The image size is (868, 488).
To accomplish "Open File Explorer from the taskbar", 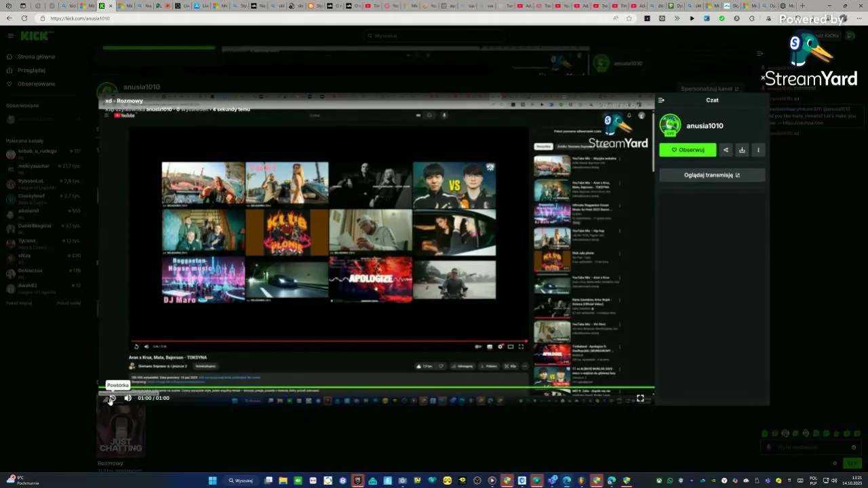I will pos(283,481).
